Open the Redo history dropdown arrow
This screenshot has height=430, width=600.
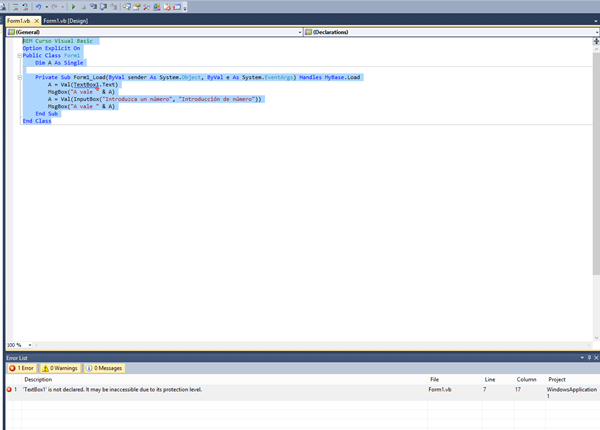click(x=63, y=7)
